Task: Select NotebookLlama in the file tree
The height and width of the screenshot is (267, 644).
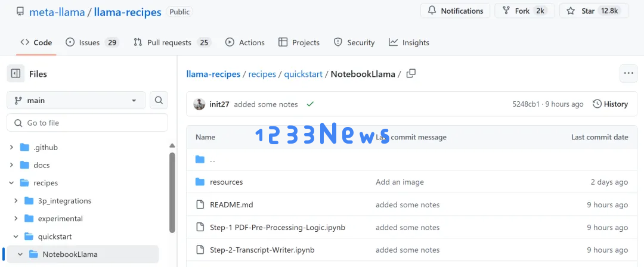Action: [70, 254]
